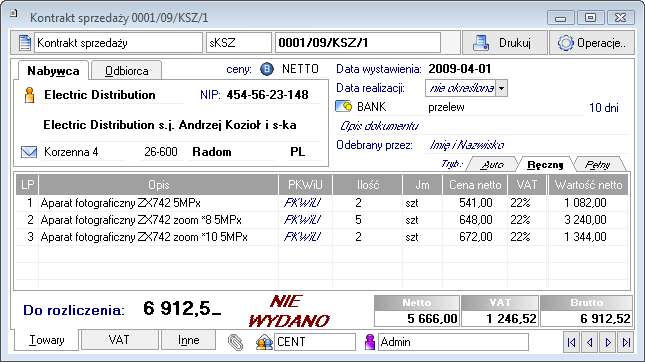The width and height of the screenshot is (645, 362).
Task: Click the Opis dokumentu placeholder
Action: [379, 126]
